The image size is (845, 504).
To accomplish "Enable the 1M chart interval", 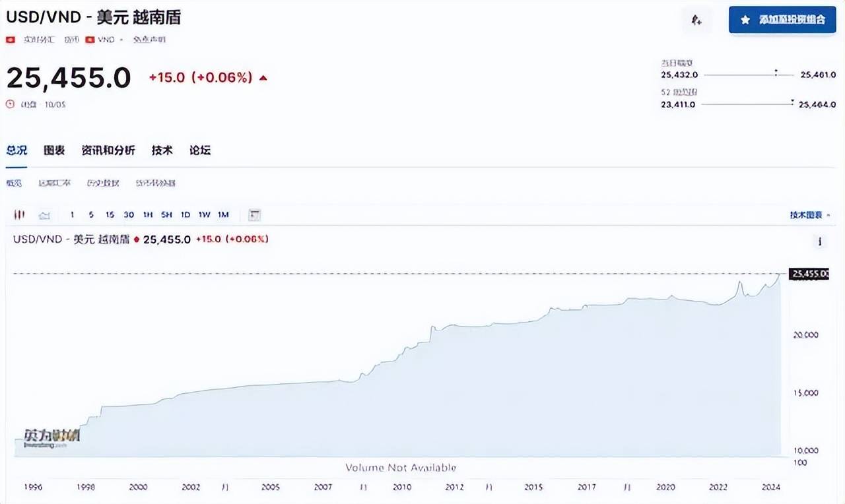I will click(x=223, y=214).
